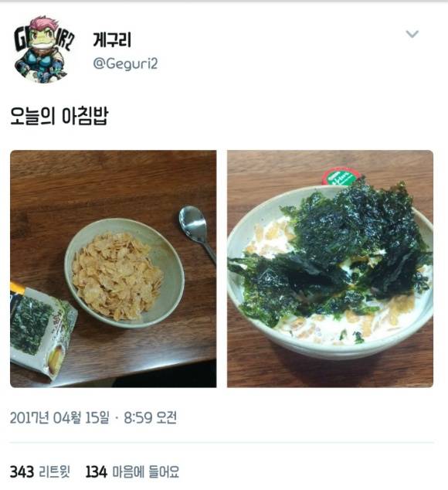Screen dimensions: 448x490
Task: View the cereal bowl photo
Action: click(x=113, y=269)
